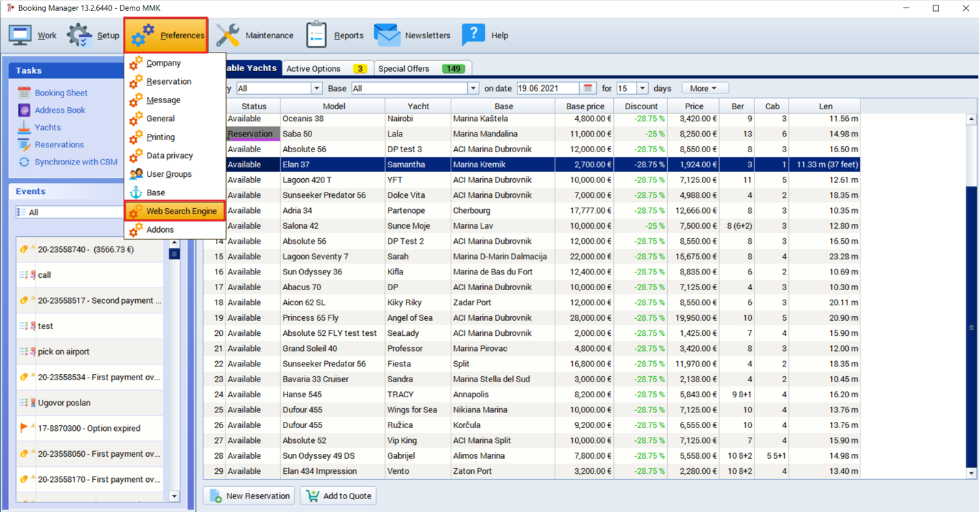This screenshot has height=512, width=980.
Task: Click the anchor icon for Base preferences
Action: (x=136, y=193)
